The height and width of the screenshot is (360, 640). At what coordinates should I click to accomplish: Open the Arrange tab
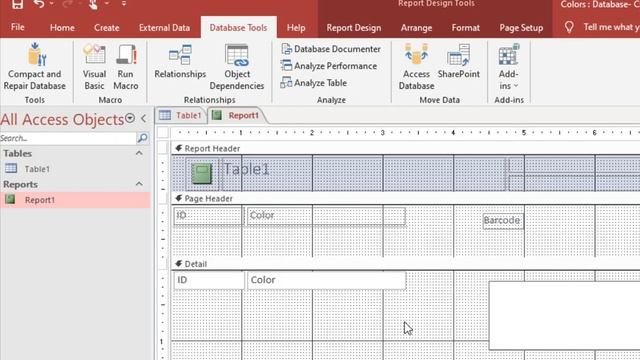pyautogui.click(x=416, y=28)
